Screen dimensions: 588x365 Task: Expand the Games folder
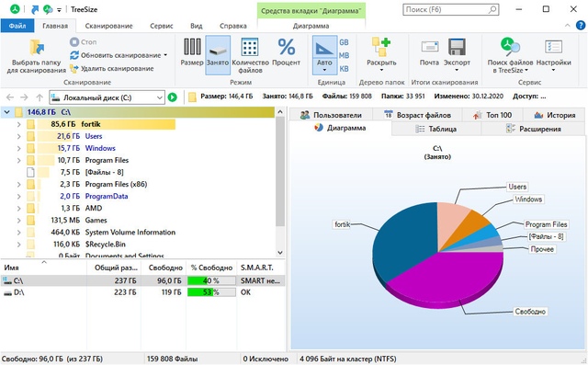pyautogui.click(x=18, y=221)
